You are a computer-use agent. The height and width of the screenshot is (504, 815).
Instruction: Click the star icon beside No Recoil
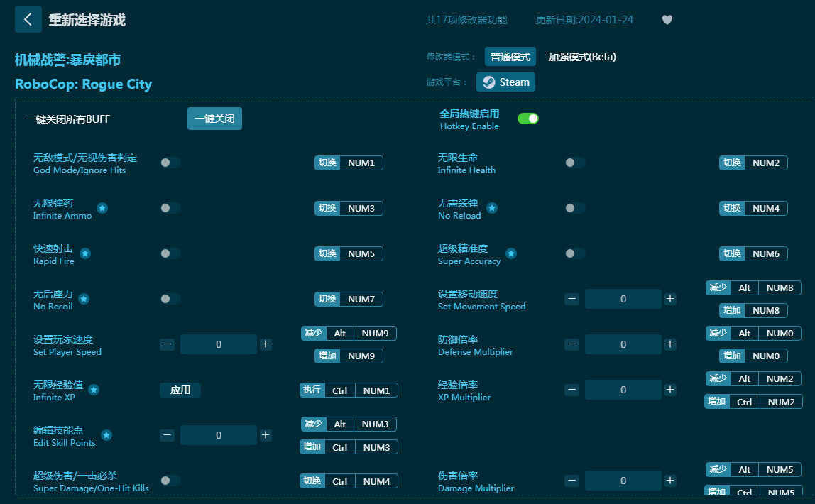(84, 299)
